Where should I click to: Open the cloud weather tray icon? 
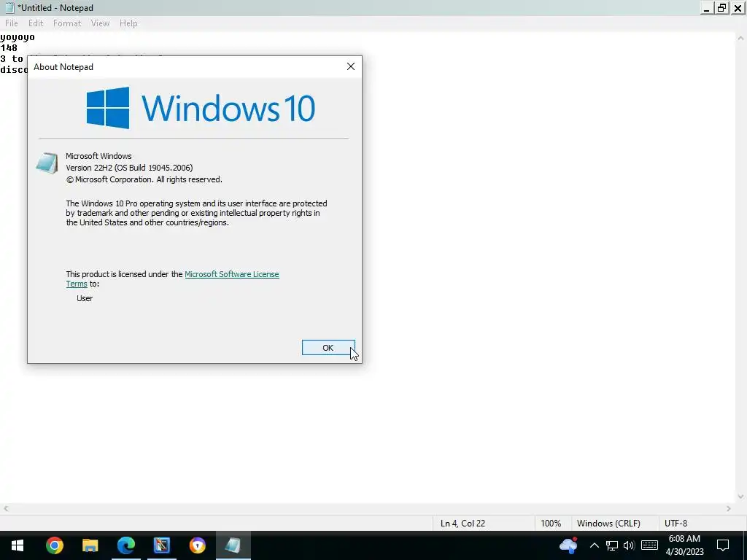[x=568, y=545]
